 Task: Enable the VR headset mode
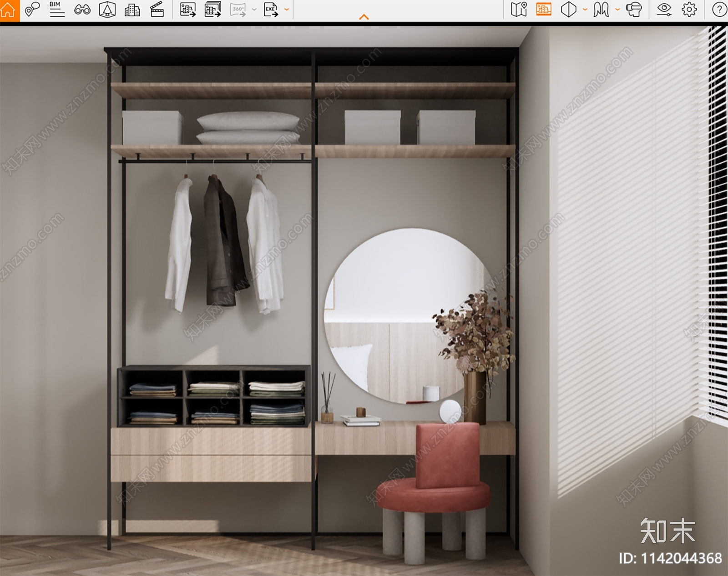[x=634, y=10]
